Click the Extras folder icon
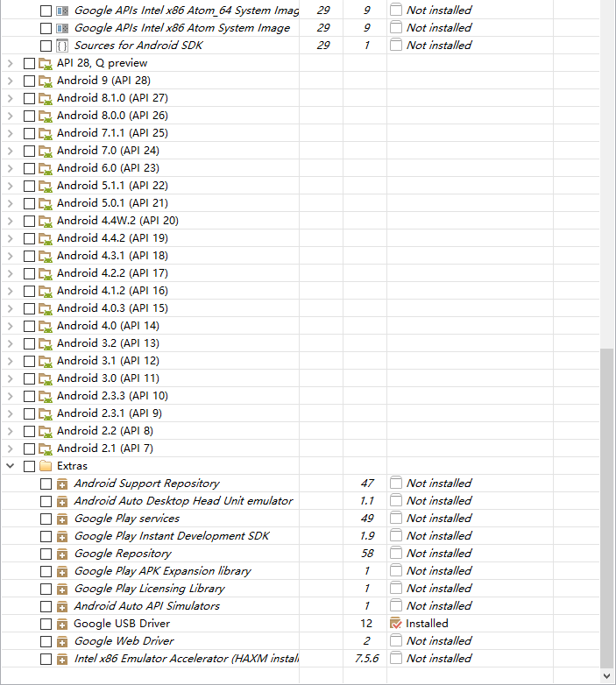The image size is (616, 685). [46, 466]
